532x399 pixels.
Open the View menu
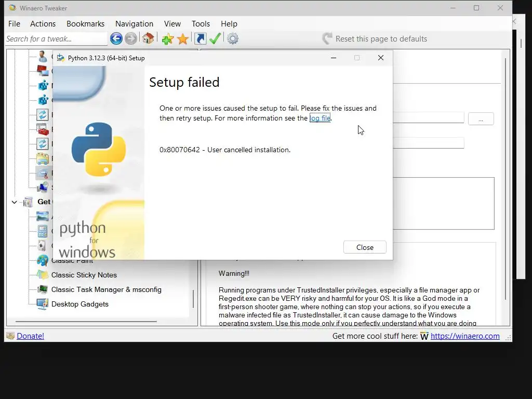(x=172, y=24)
